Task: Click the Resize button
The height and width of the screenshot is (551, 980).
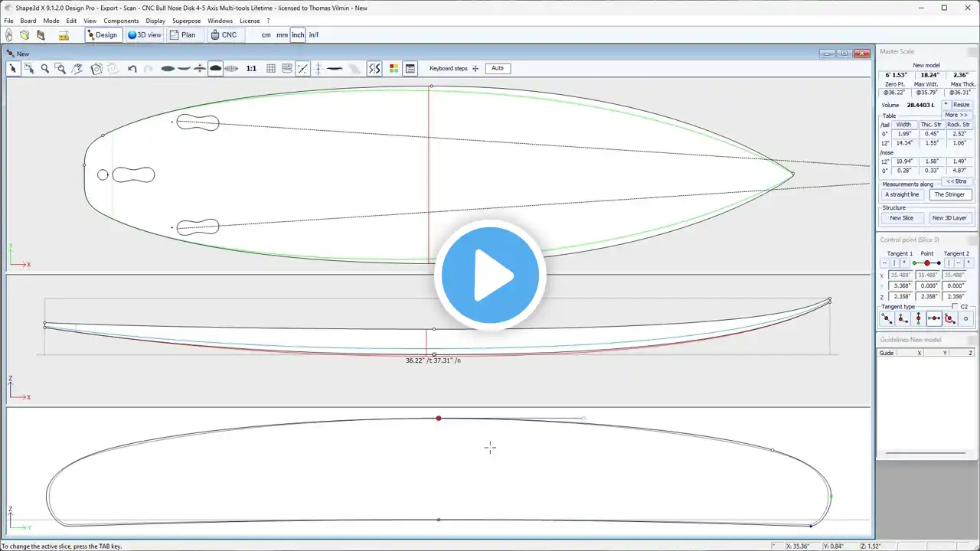Action: pyautogui.click(x=961, y=105)
